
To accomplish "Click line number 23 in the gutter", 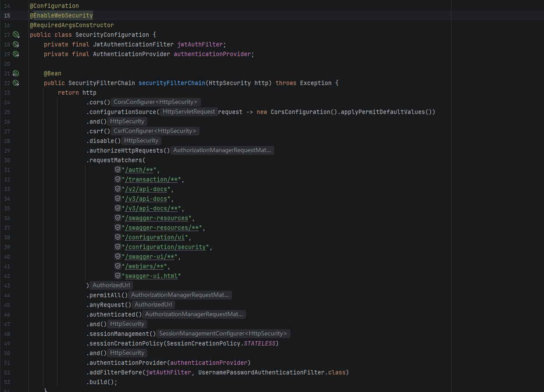I will click(x=7, y=93).
